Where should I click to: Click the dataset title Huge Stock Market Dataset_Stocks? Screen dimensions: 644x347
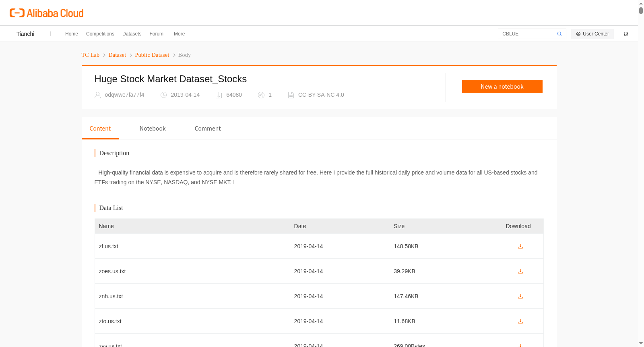click(x=171, y=79)
